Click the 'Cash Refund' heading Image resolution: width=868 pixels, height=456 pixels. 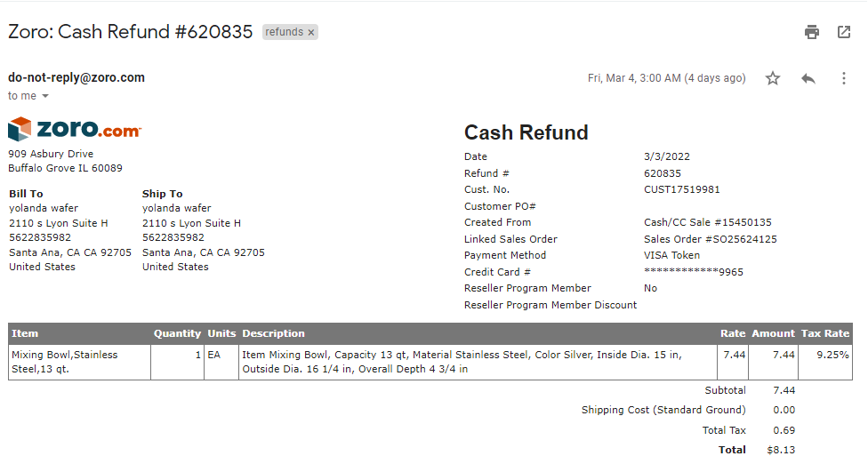(526, 132)
